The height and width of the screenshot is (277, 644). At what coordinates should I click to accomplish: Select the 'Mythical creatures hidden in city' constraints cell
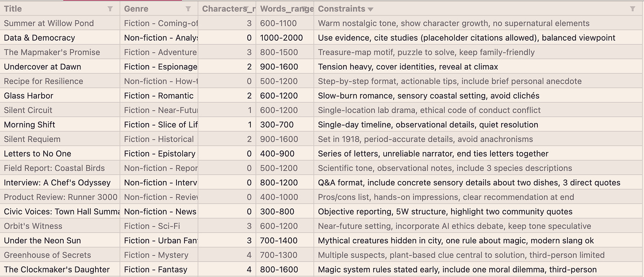[479, 241]
